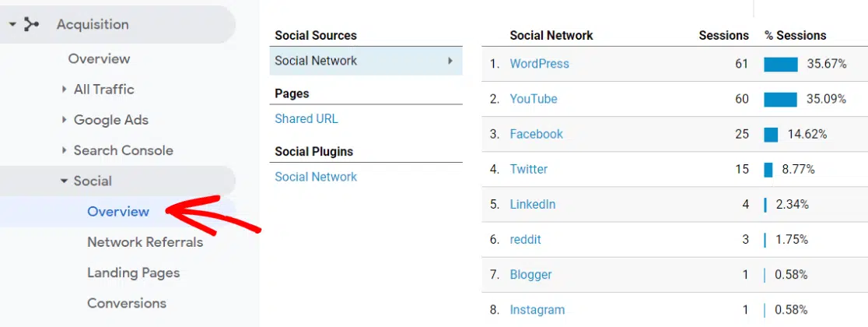Viewport: 868px width, 327px height.
Task: Expand the Google Ads submenu
Action: (x=64, y=120)
